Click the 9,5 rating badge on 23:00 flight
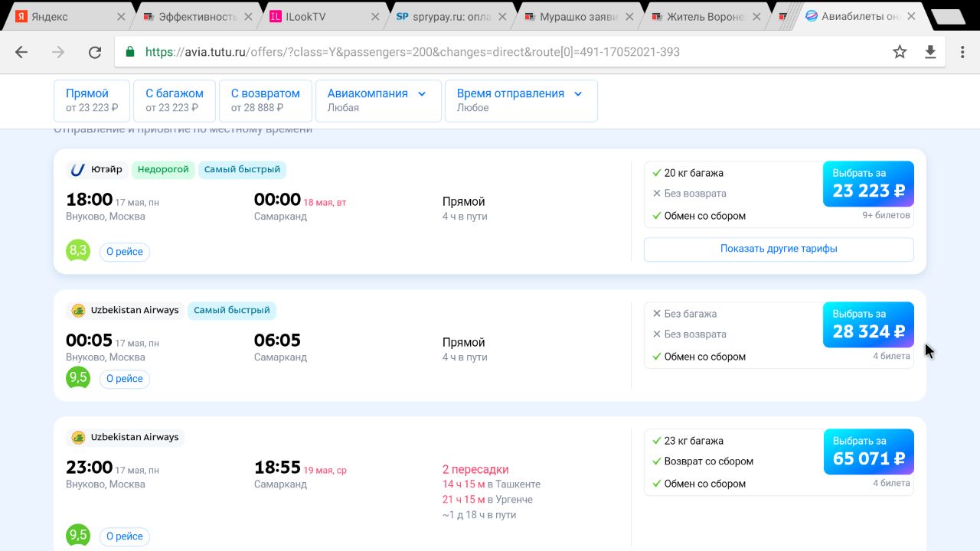The image size is (980, 551). pyautogui.click(x=78, y=535)
